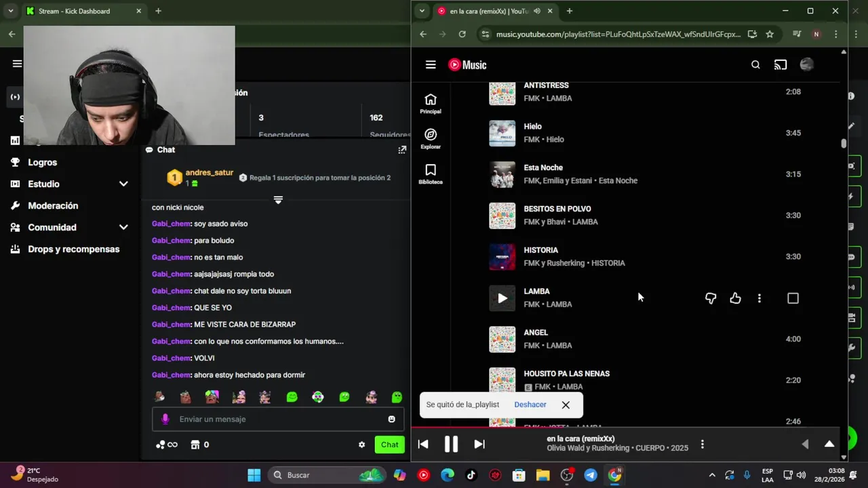The image size is (868, 488).
Task: Click the cast to device icon
Action: (x=781, y=65)
